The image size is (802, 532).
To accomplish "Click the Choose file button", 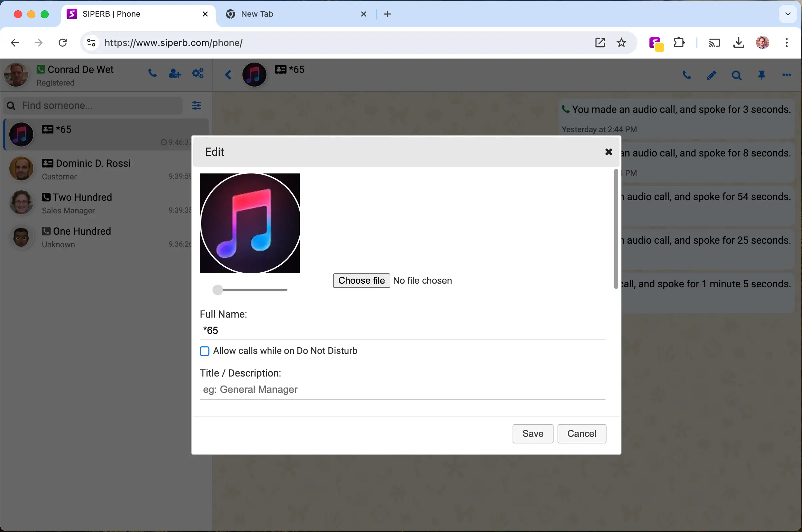I will click(361, 281).
